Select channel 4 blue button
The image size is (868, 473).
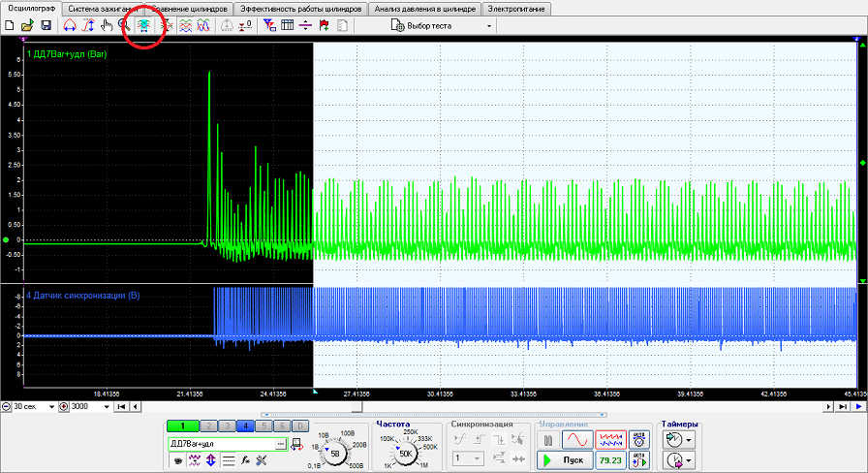tap(245, 426)
